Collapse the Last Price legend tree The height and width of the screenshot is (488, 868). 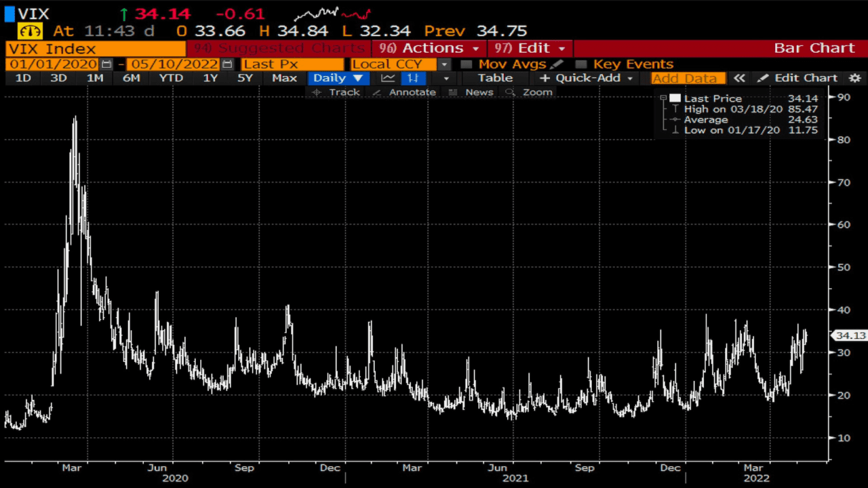tap(664, 98)
